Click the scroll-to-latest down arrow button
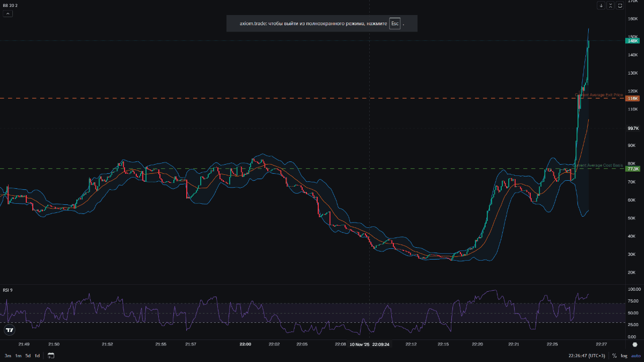Viewport: 644px width, 362px height. click(x=601, y=5)
